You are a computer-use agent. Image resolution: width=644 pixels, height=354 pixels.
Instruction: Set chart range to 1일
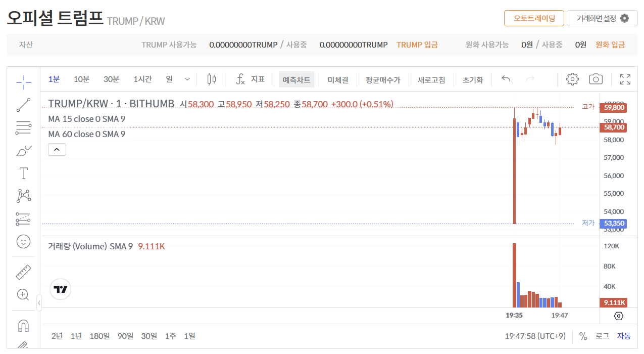pos(189,336)
